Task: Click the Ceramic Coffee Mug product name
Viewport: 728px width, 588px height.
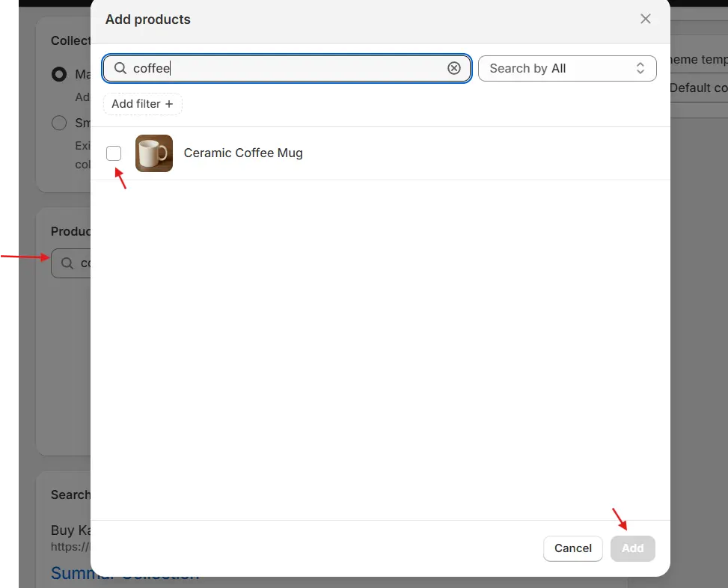Action: [243, 153]
